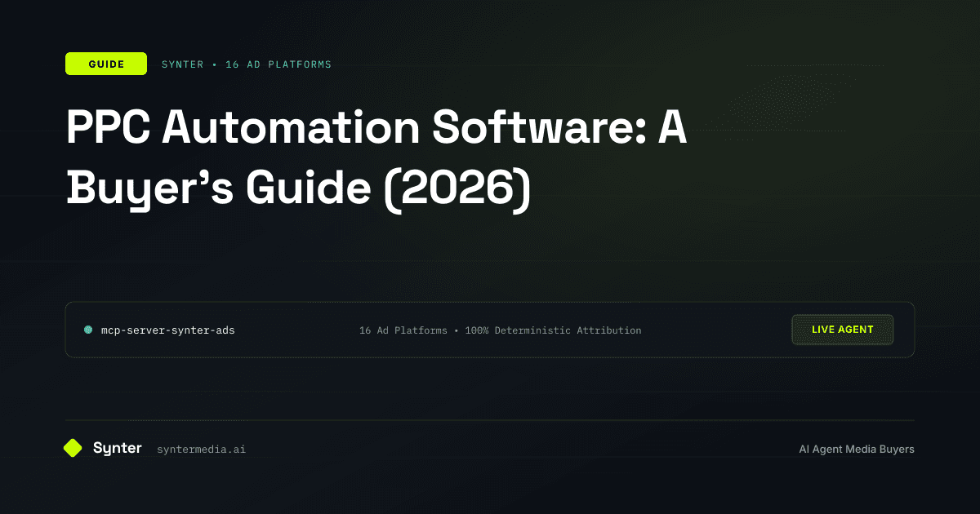Open the syntermedia.ai link

[201, 450]
